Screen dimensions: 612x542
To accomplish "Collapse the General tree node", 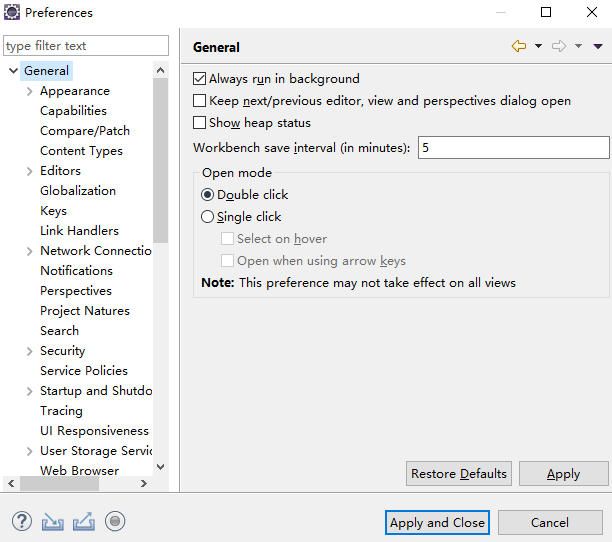I will tap(13, 71).
